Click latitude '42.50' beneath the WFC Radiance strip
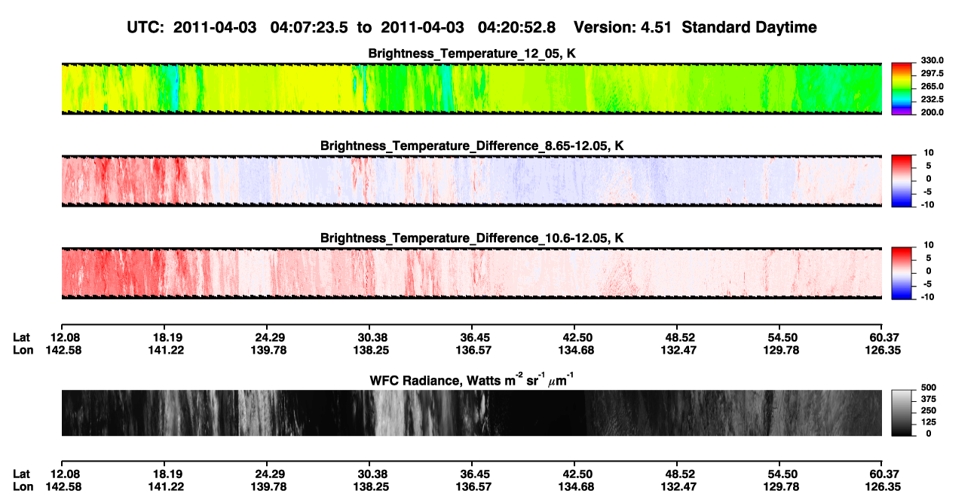The height and width of the screenshot is (503, 980). pos(576,474)
